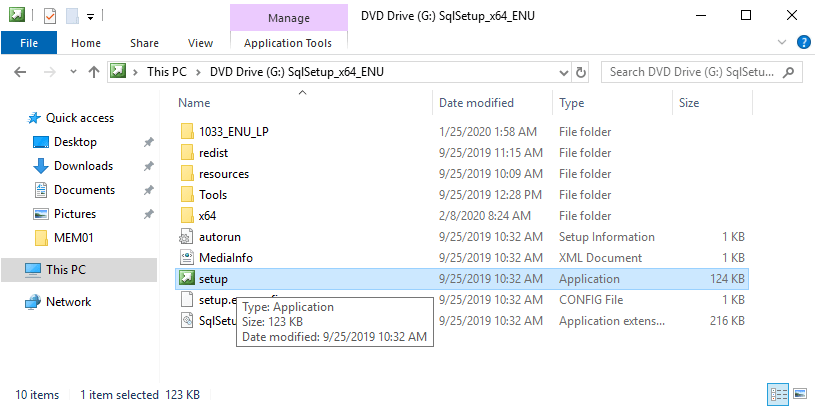Click the Help question mark icon
This screenshot has width=816, height=407.
(802, 43)
